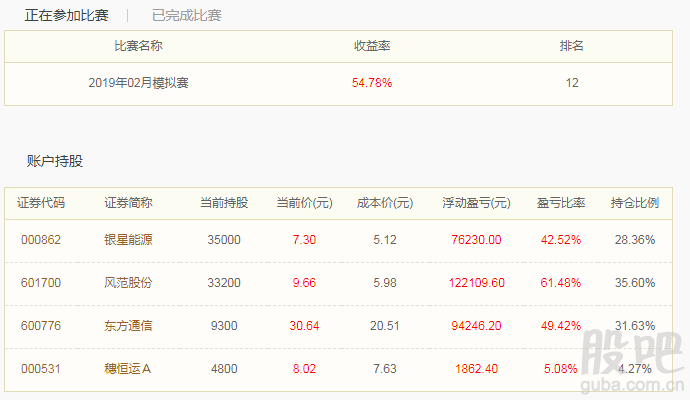Click the floating profit 94246.20
Viewport: 690px width, 400px height.
pyautogui.click(x=477, y=326)
